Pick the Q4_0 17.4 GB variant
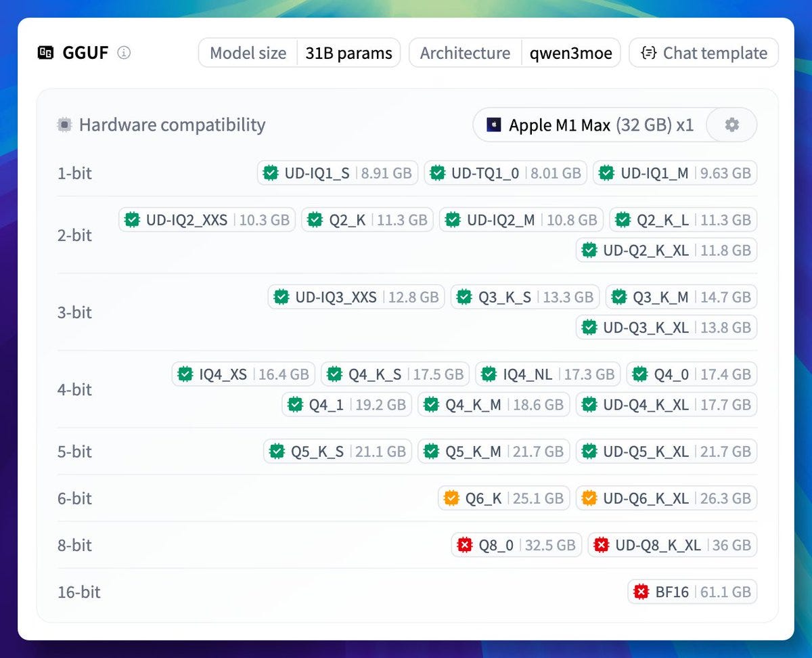 692,374
